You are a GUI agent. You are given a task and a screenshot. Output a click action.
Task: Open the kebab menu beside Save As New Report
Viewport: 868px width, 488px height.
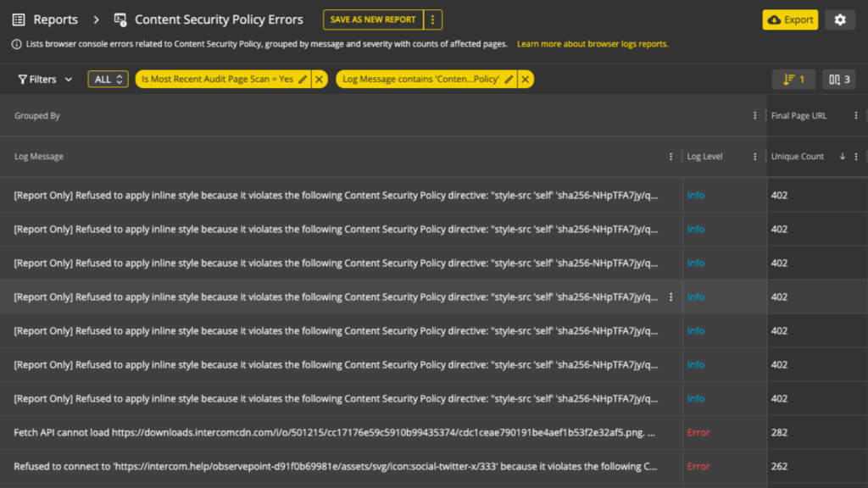coord(433,19)
